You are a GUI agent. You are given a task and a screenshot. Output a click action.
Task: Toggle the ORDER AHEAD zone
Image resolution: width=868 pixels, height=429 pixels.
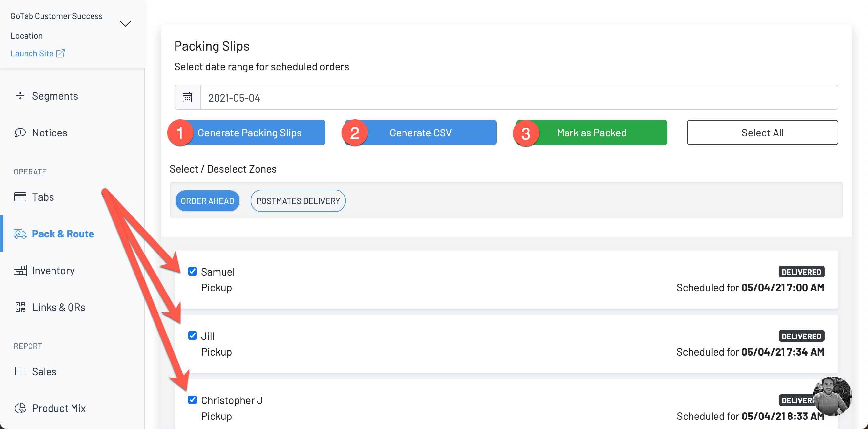[x=207, y=201]
